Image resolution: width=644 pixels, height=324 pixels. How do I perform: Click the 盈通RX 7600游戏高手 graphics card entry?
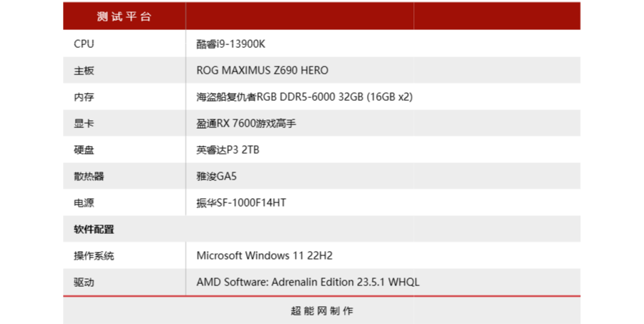246,123
